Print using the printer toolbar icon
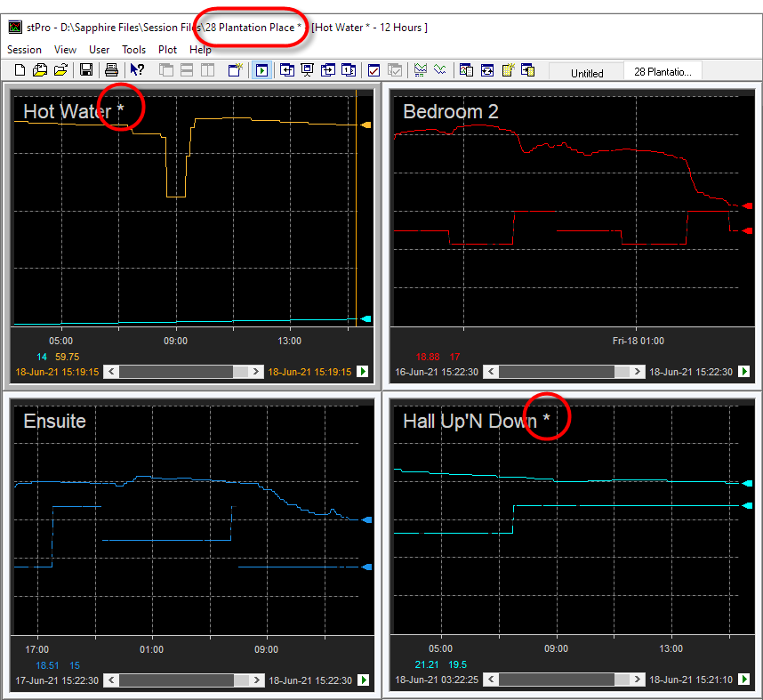The image size is (763, 700). click(111, 70)
